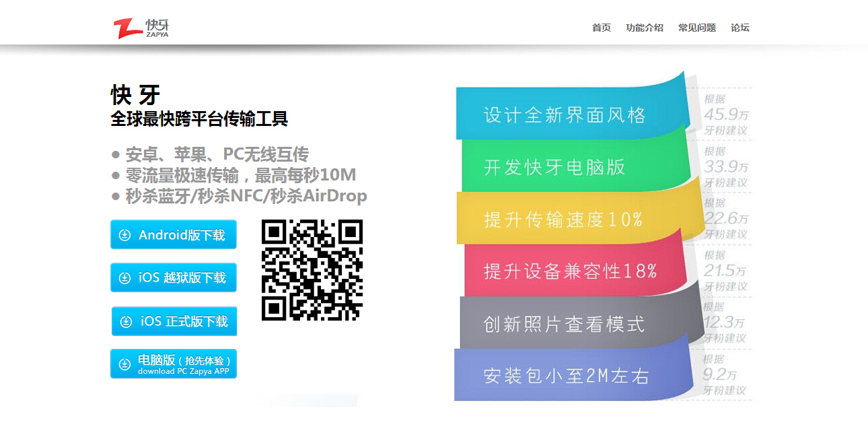
Task: Download the Android版 app
Action: click(x=174, y=234)
